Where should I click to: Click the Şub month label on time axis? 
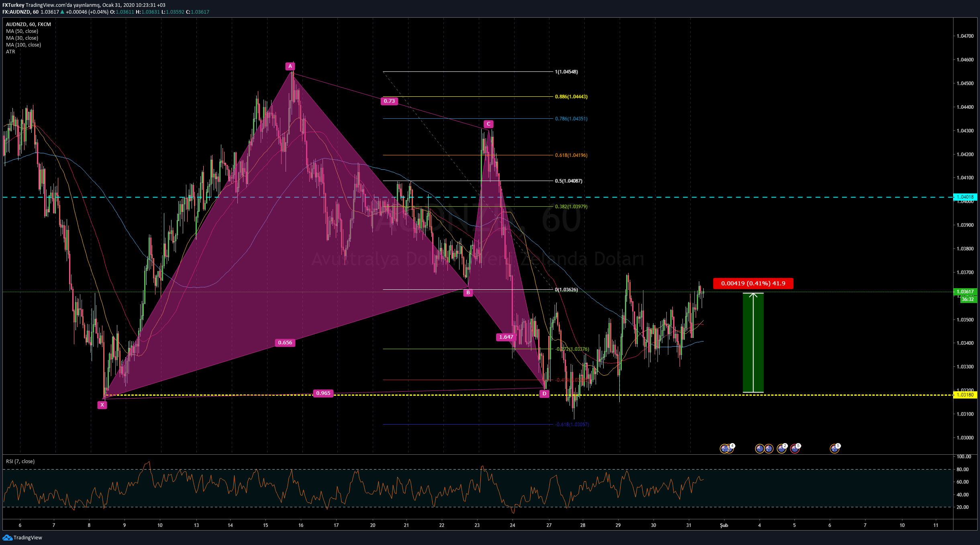(x=724, y=525)
